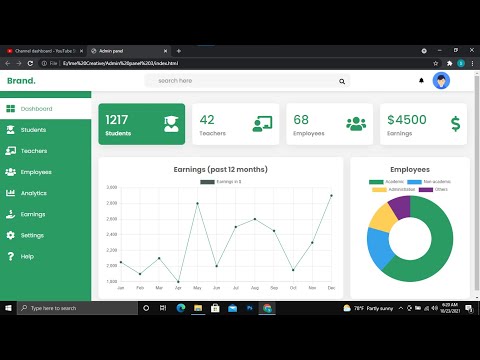This screenshot has width=480, height=360.
Task: Open the Dashboard sidebar item
Action: tap(45, 109)
